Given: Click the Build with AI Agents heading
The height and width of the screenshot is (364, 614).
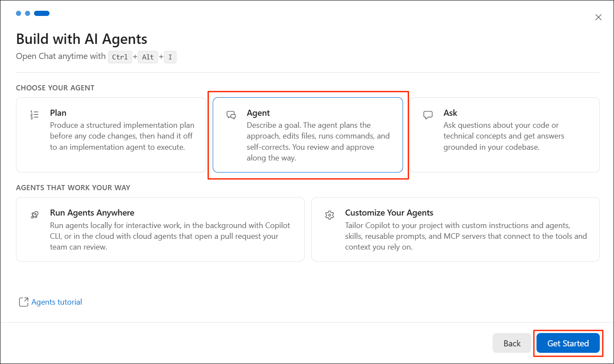Looking at the screenshot, I should [x=82, y=39].
